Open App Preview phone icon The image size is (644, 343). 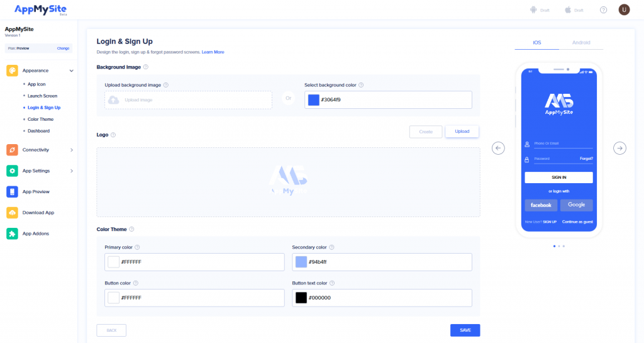pos(12,191)
